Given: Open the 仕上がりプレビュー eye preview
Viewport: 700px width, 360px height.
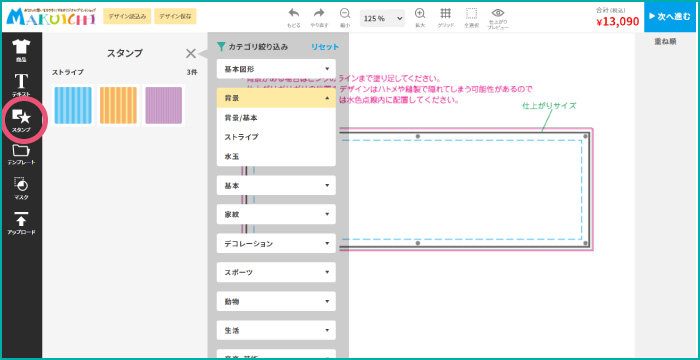Looking at the screenshot, I should pos(498,19).
